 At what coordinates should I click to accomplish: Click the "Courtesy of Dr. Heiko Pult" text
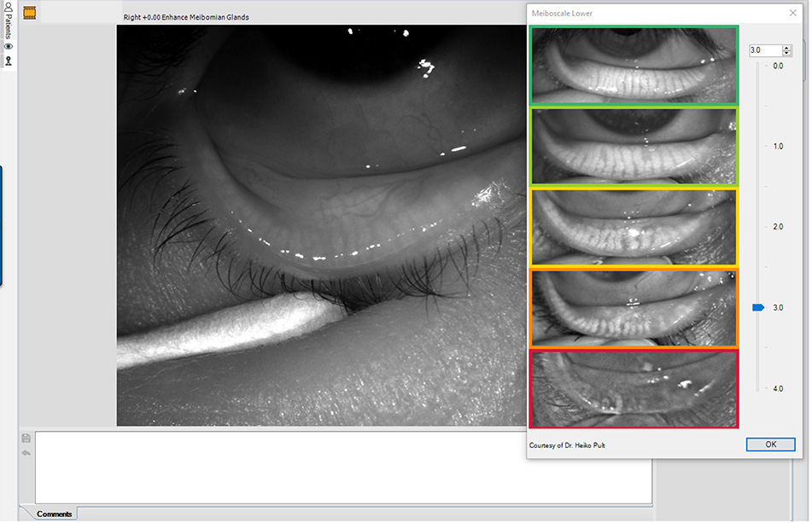[567, 445]
